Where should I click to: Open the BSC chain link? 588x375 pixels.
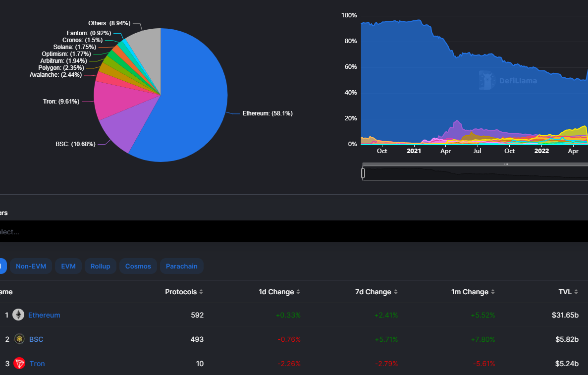pos(36,339)
